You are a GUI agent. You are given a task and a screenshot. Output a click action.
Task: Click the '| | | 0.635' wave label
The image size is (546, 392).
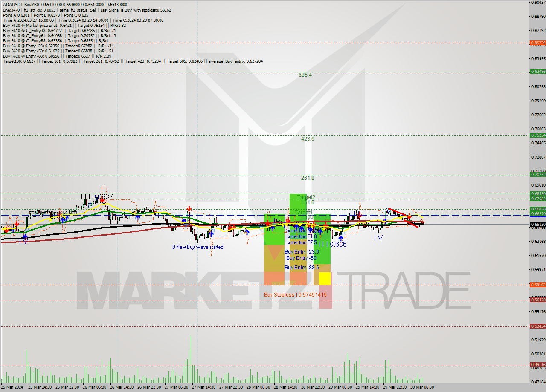(332, 244)
